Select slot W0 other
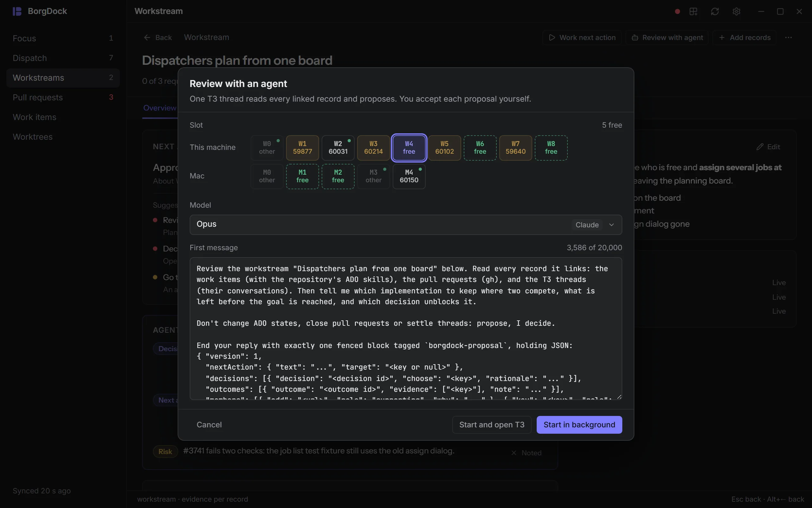The width and height of the screenshot is (812, 508). [267, 148]
